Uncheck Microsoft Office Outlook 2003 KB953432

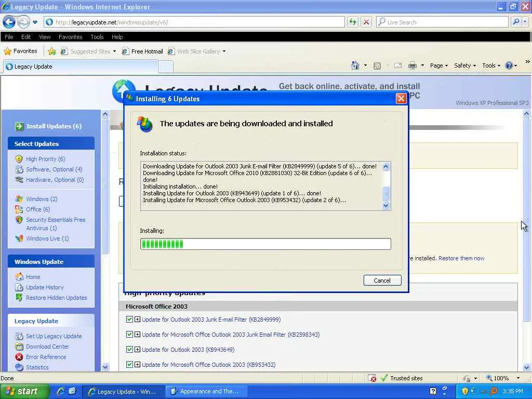(129, 364)
